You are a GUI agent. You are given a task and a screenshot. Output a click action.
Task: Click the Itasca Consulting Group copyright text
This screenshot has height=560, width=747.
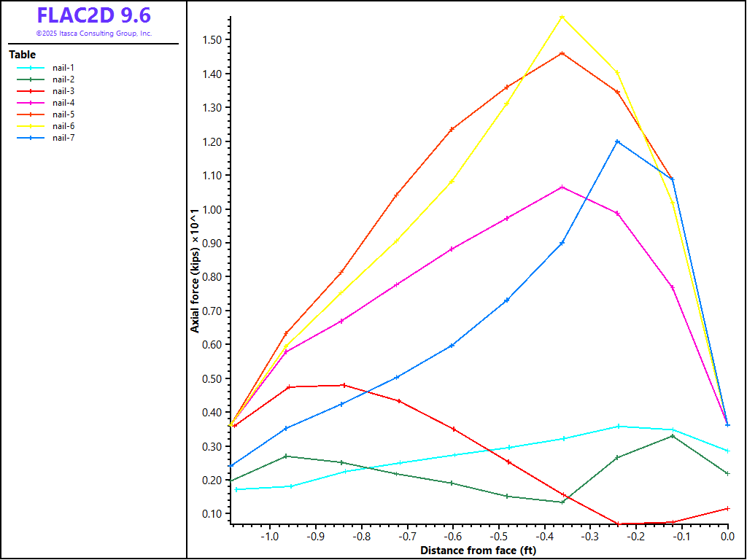93,34
